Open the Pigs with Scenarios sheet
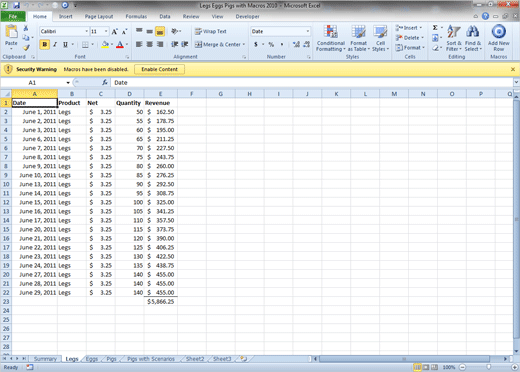 (151, 359)
